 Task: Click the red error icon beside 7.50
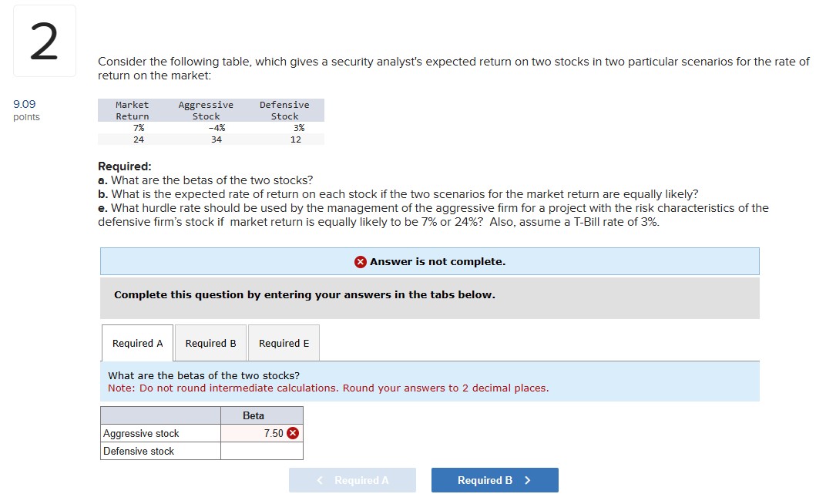click(292, 433)
